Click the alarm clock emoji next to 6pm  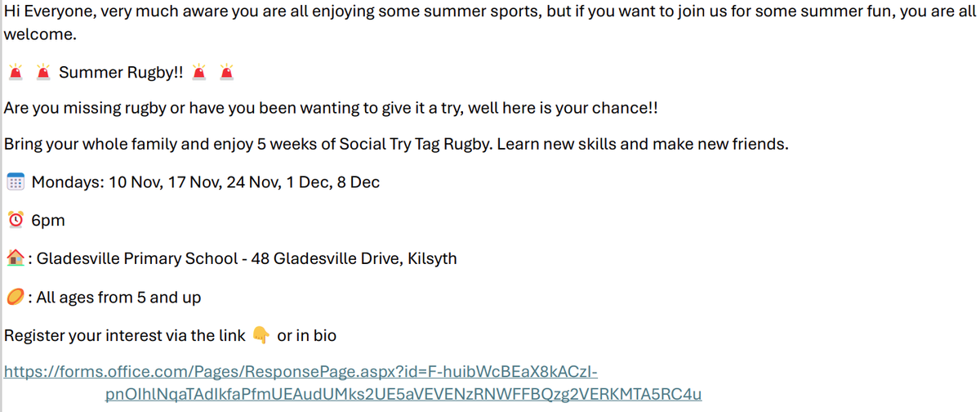tap(16, 220)
